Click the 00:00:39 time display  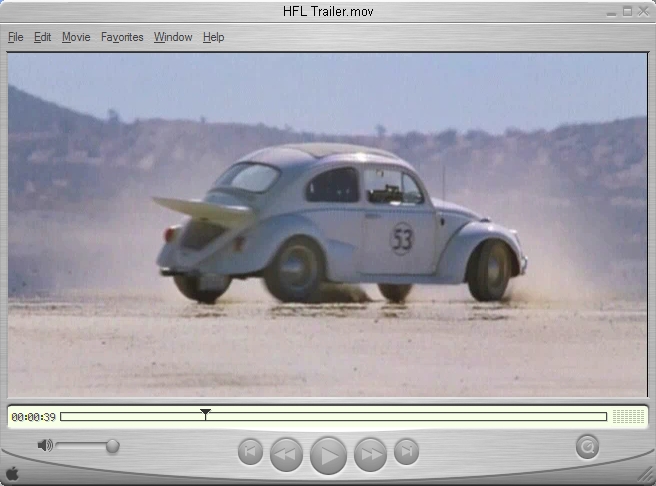point(33,417)
